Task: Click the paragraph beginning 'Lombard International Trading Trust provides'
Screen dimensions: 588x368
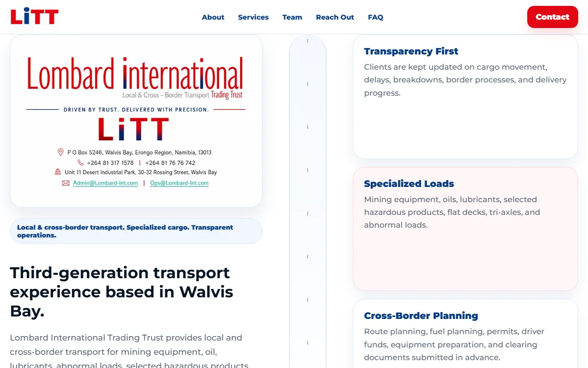Action: pos(130,351)
